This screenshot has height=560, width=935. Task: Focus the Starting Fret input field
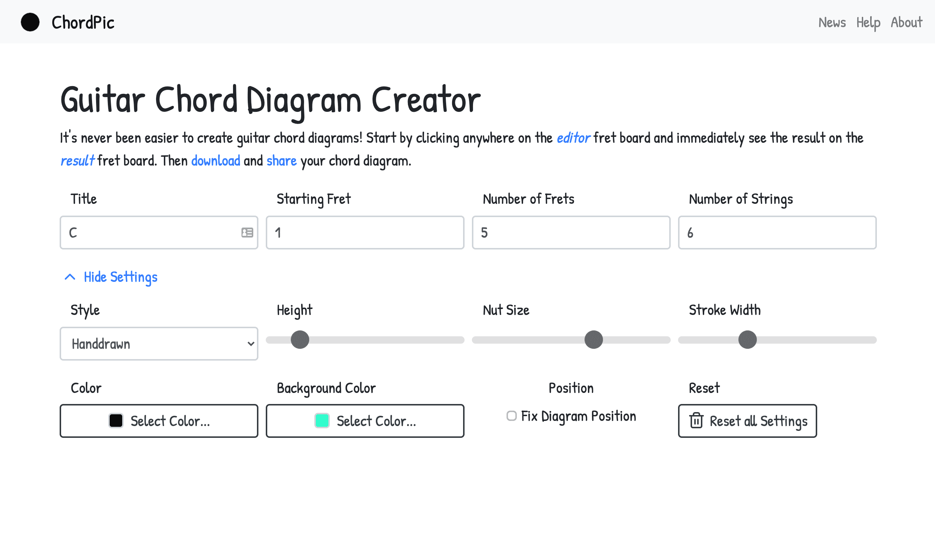pyautogui.click(x=365, y=233)
